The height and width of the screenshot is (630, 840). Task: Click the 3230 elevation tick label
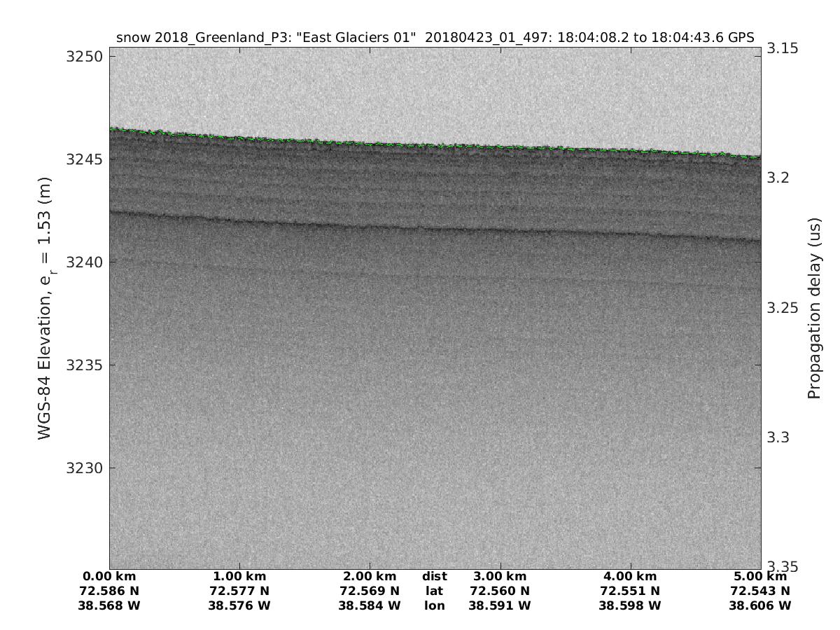[x=83, y=468]
